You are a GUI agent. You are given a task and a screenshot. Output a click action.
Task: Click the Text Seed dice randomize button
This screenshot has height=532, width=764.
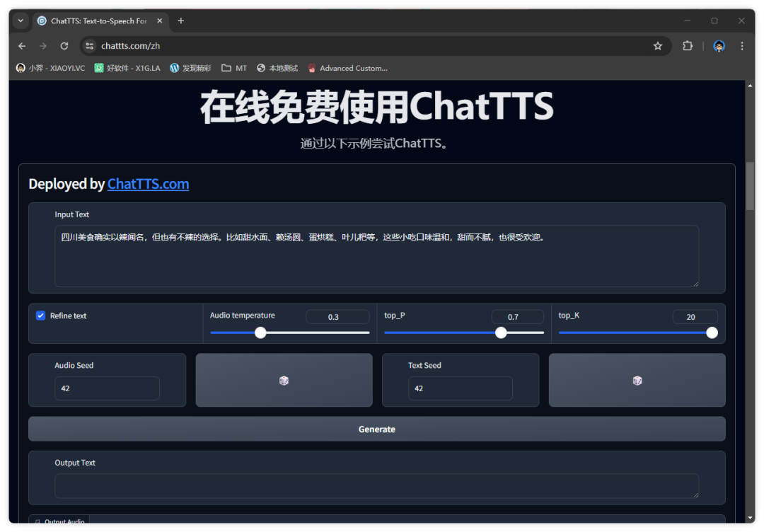[637, 381]
